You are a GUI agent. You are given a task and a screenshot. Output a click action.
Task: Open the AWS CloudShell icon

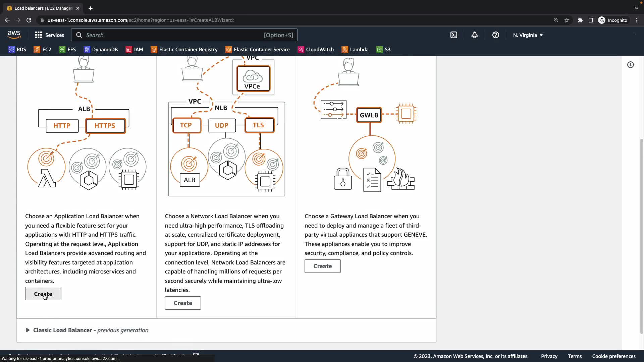click(x=453, y=35)
